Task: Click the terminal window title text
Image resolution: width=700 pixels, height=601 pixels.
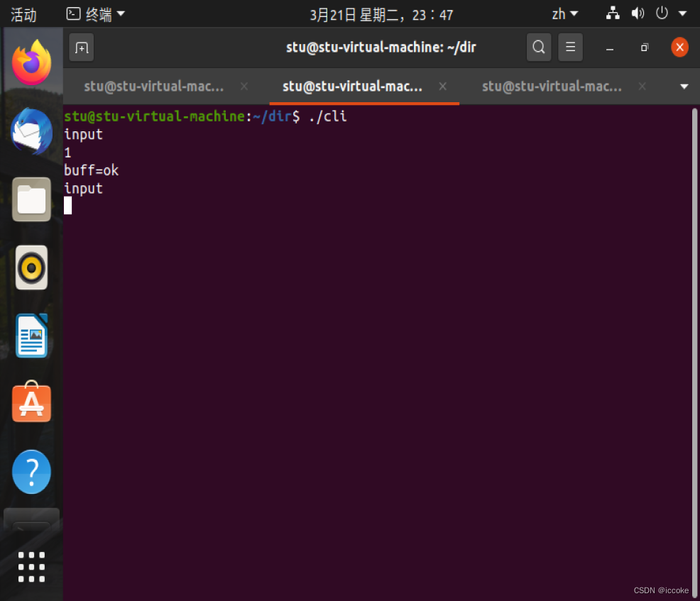Action: coord(381,48)
